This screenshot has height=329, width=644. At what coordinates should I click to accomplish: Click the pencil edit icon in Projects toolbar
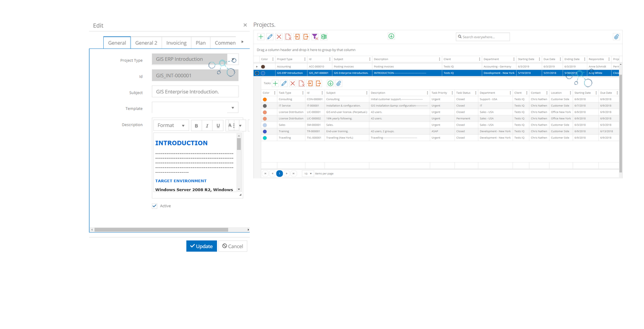pos(270,36)
